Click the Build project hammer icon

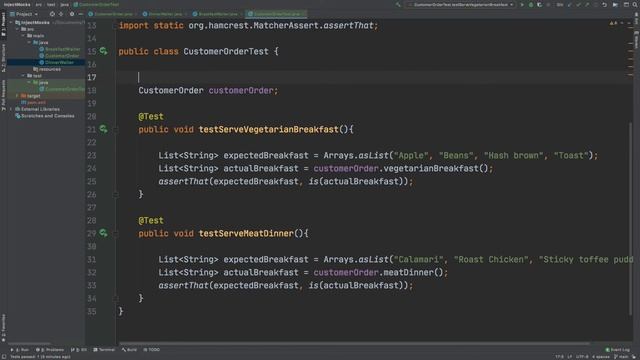398,4
